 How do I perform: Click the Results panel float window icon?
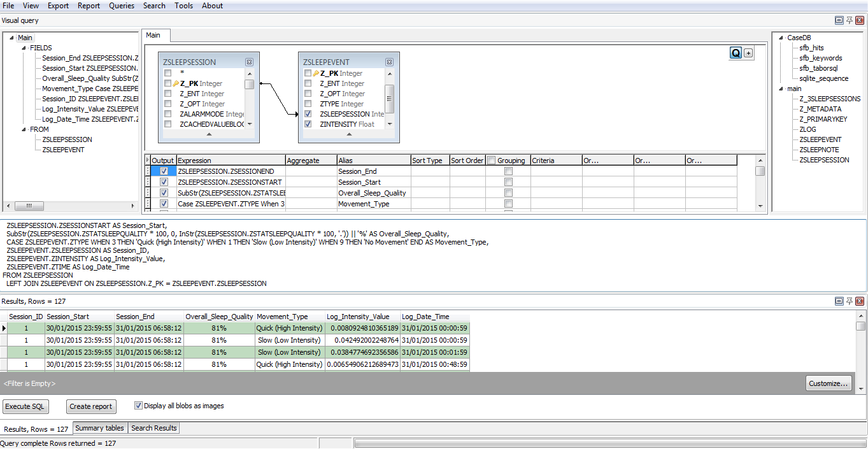click(839, 301)
